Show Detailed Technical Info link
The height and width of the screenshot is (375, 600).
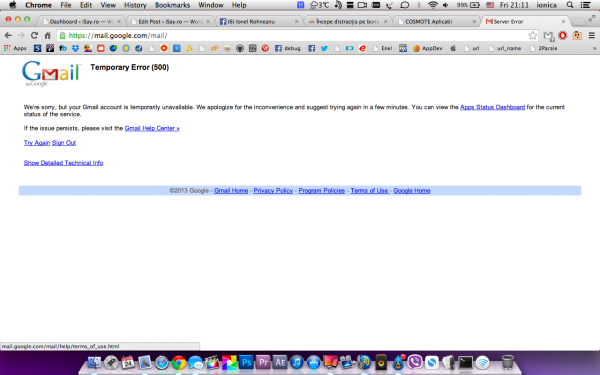click(x=64, y=163)
